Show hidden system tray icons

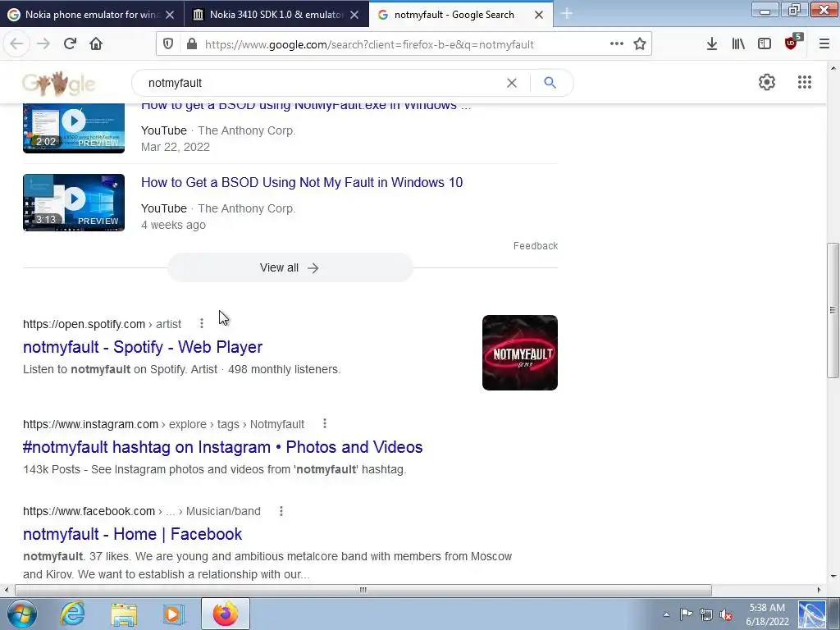[x=666, y=614]
